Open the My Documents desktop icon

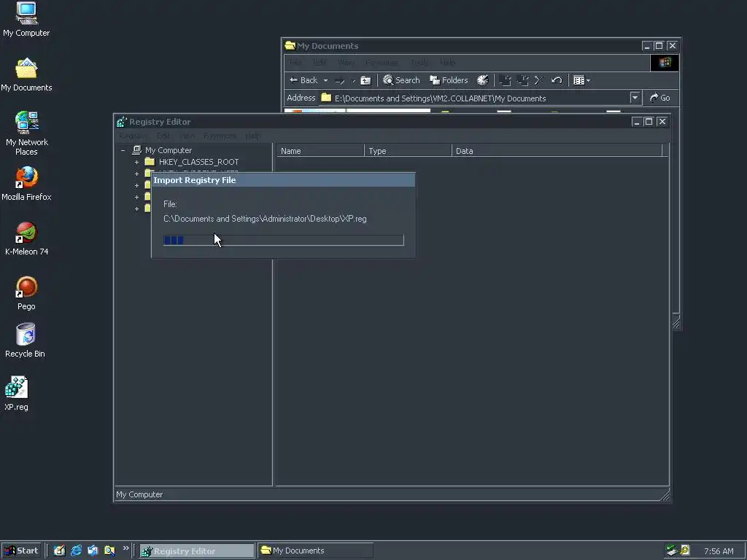pyautogui.click(x=26, y=75)
